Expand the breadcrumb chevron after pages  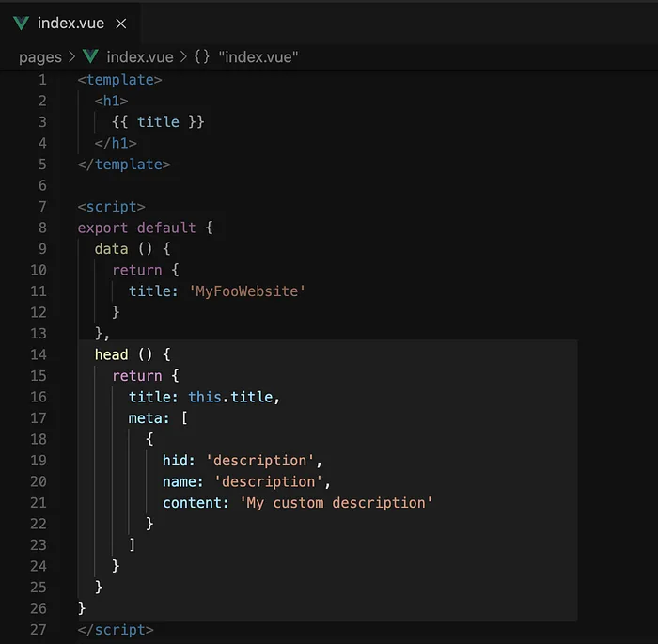pyautogui.click(x=71, y=56)
